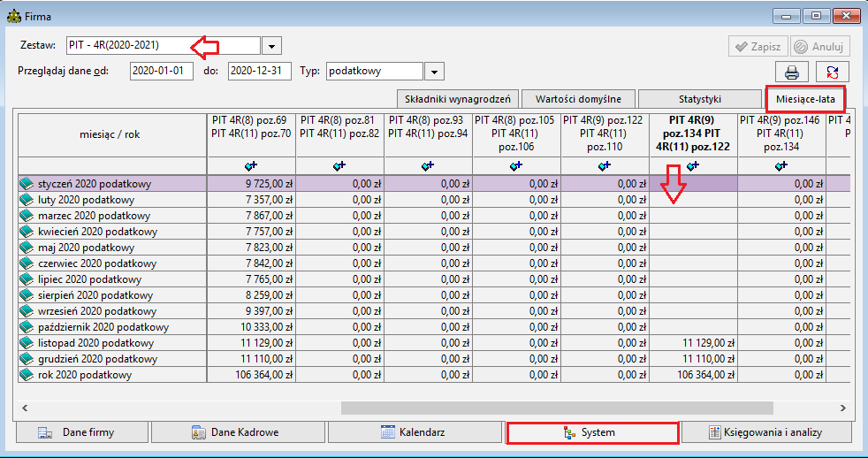Open the Zestaw dropdown arrow
Screen dimensions: 868x458
(271, 46)
